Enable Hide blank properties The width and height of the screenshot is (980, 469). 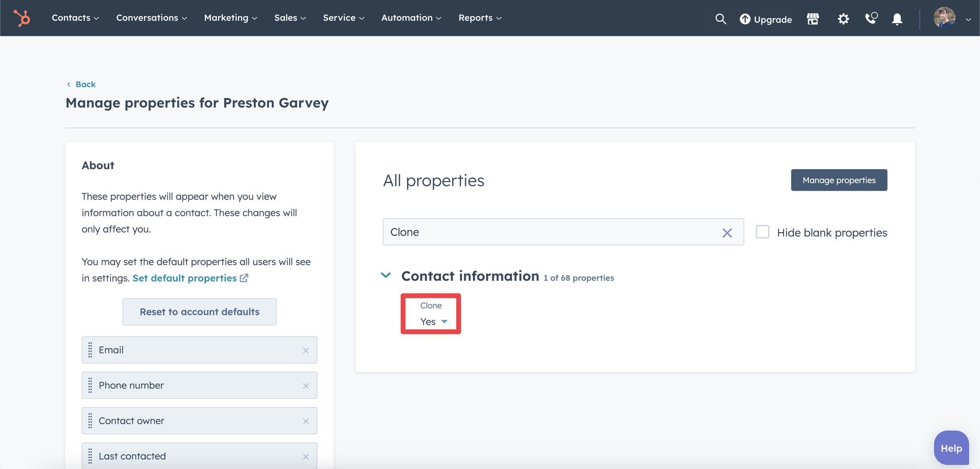762,232
